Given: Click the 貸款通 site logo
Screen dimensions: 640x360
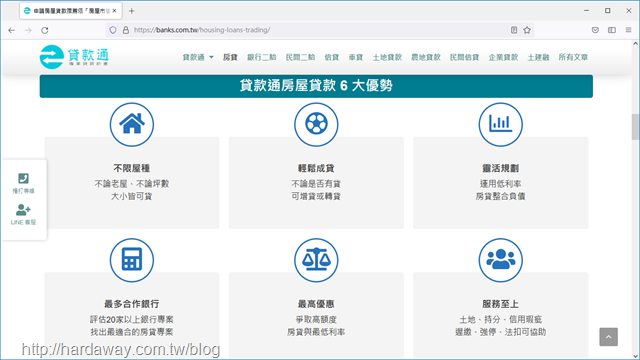Looking at the screenshot, I should click(74, 57).
